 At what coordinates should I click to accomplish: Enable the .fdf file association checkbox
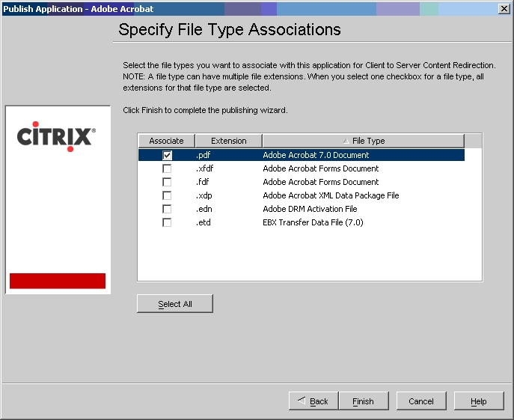tap(167, 182)
